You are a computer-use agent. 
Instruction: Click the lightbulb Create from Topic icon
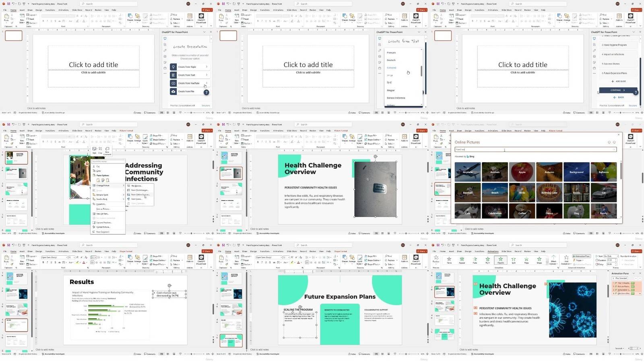pyautogui.click(x=173, y=67)
